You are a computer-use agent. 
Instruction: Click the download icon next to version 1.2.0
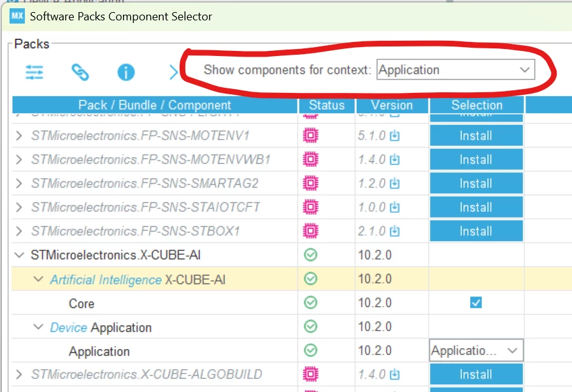point(394,183)
